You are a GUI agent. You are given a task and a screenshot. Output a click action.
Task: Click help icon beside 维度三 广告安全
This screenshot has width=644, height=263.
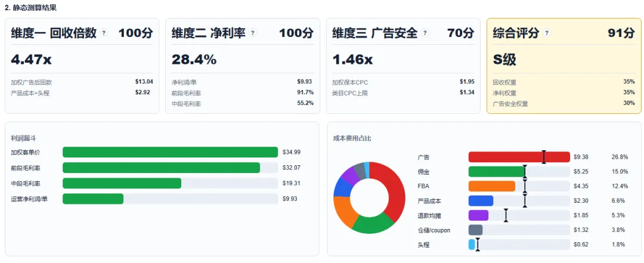click(425, 33)
